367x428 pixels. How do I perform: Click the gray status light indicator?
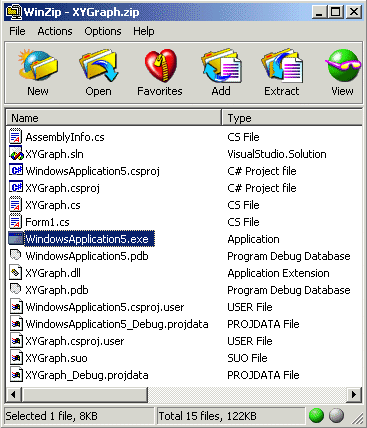pos(336,415)
